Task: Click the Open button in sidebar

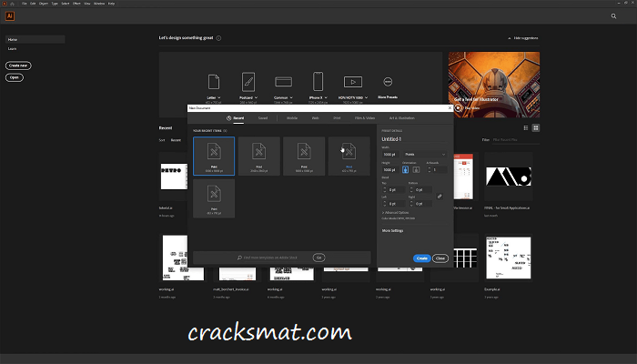Action: (x=15, y=77)
